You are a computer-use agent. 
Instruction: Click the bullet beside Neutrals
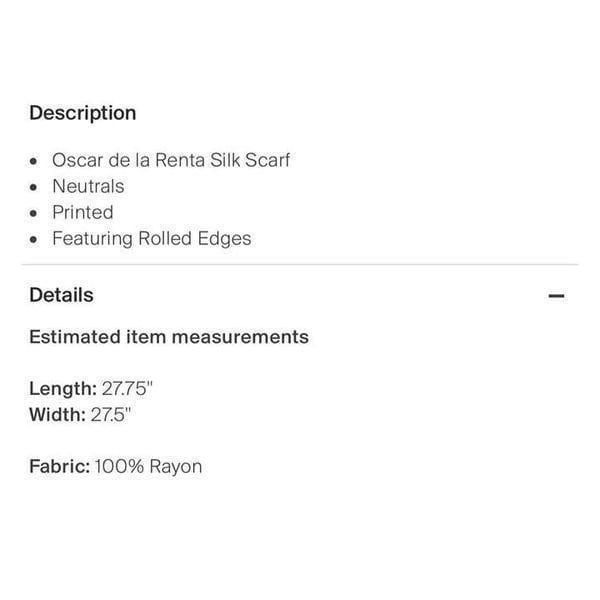pos(34,188)
